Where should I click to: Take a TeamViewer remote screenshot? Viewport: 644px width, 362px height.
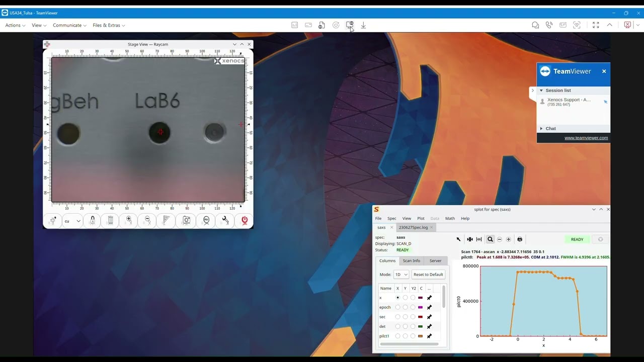pyautogui.click(x=577, y=25)
